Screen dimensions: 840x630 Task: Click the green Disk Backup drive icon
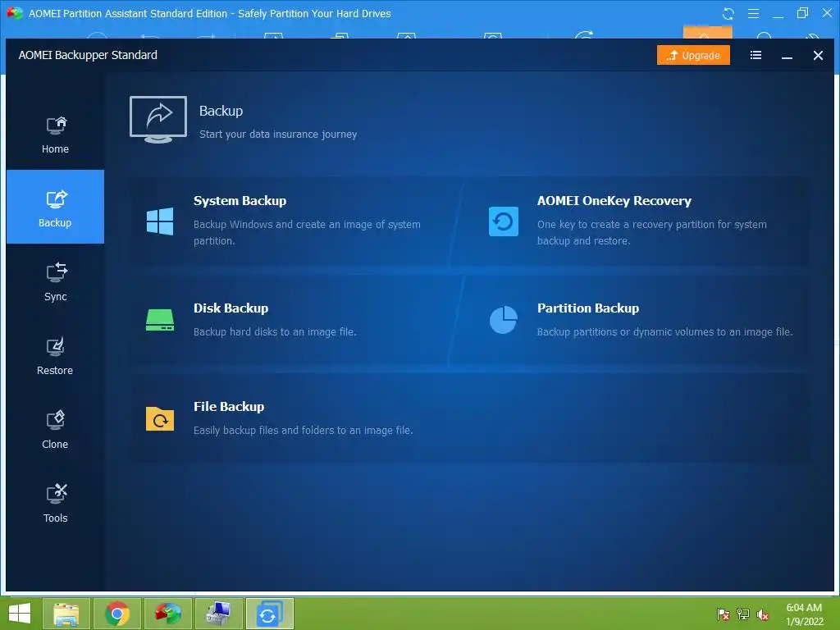160,320
